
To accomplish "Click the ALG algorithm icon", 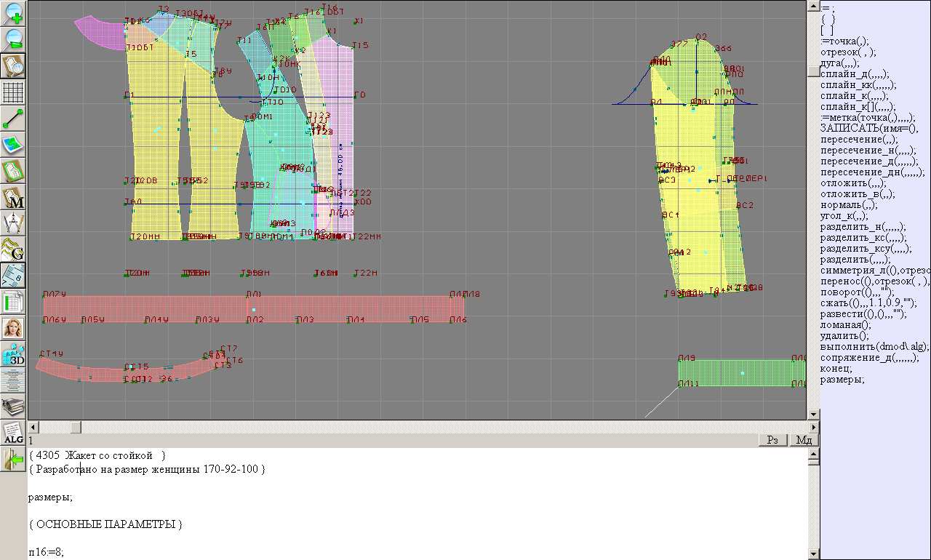I will click(14, 433).
